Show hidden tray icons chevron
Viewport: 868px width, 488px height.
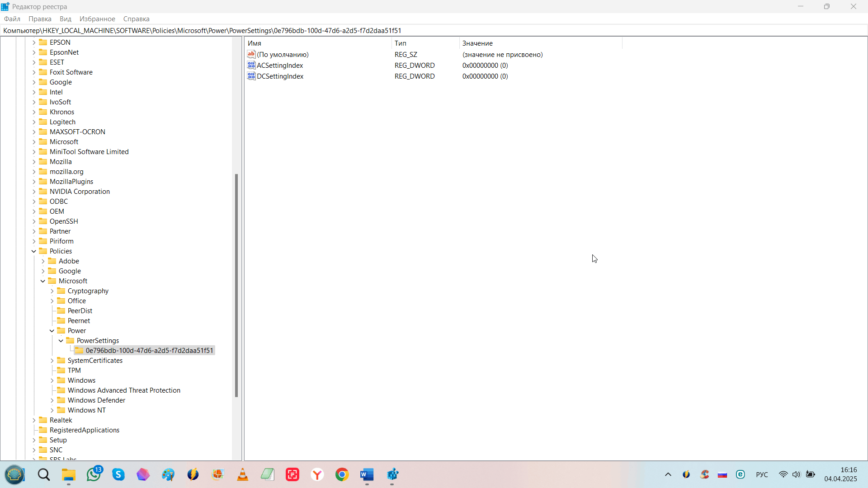[668, 474]
